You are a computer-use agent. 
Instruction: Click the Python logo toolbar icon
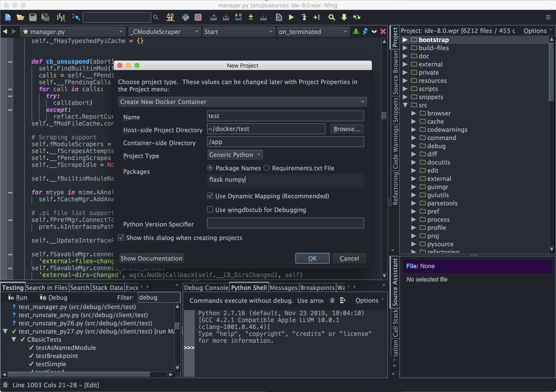click(x=185, y=17)
